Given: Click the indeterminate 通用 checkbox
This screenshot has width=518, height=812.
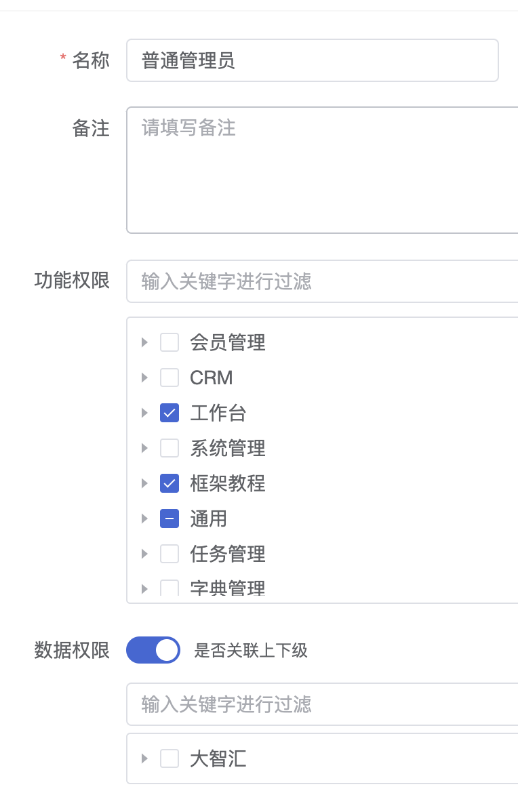Looking at the screenshot, I should click(x=170, y=519).
